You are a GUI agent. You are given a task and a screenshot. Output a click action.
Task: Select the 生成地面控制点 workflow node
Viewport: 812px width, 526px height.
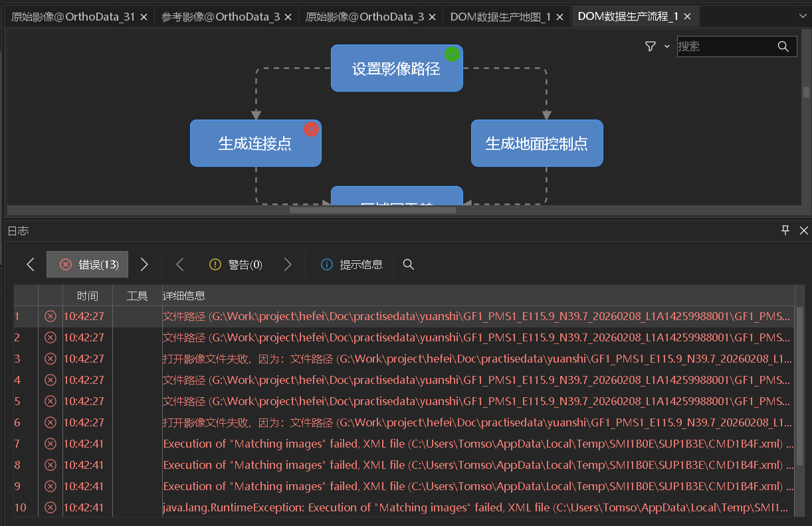click(x=536, y=143)
